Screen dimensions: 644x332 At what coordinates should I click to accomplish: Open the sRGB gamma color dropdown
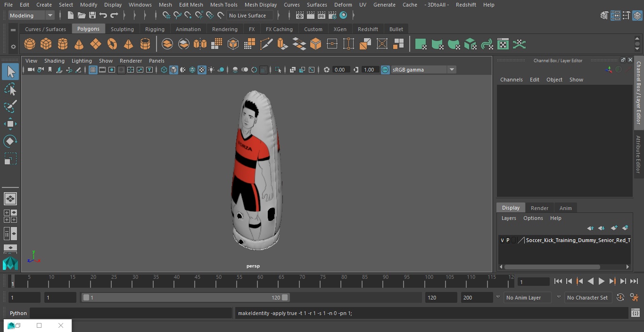click(423, 70)
